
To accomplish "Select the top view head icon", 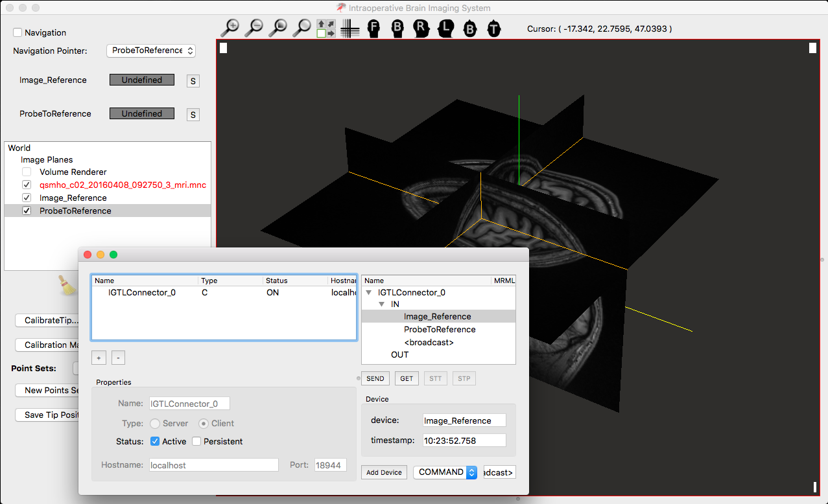I will click(x=494, y=29).
